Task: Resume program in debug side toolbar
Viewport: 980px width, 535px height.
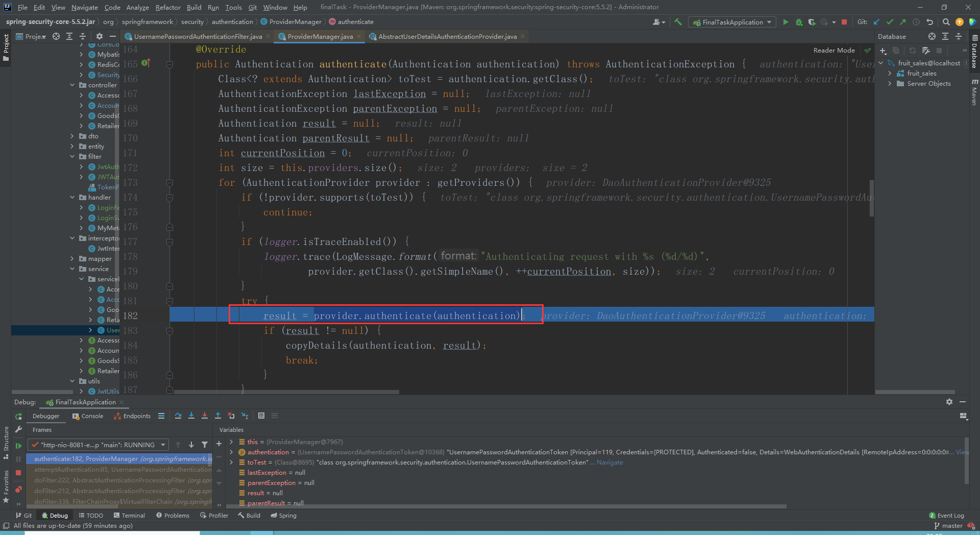Action: click(x=18, y=446)
